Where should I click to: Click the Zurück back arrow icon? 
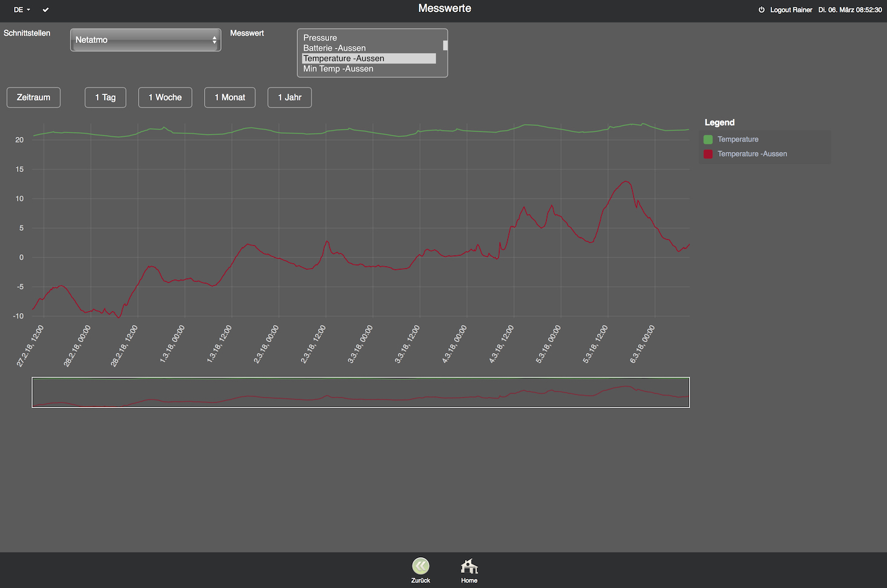pos(420,566)
